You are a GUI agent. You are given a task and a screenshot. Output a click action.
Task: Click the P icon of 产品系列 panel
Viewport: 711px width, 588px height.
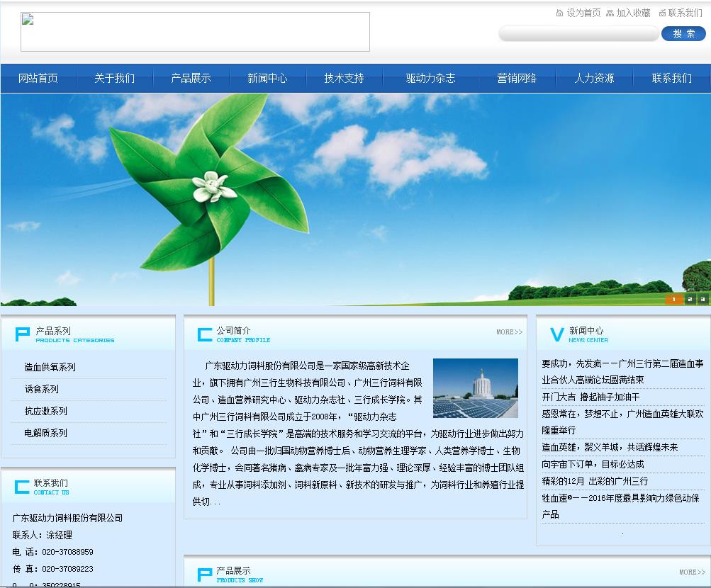click(x=22, y=334)
